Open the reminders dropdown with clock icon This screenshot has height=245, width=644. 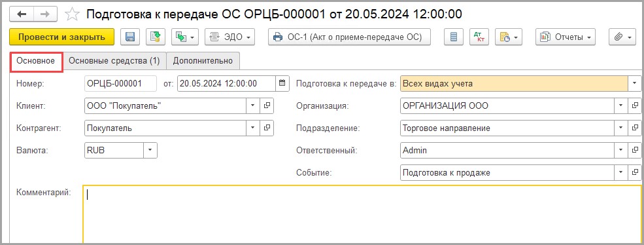[509, 37]
